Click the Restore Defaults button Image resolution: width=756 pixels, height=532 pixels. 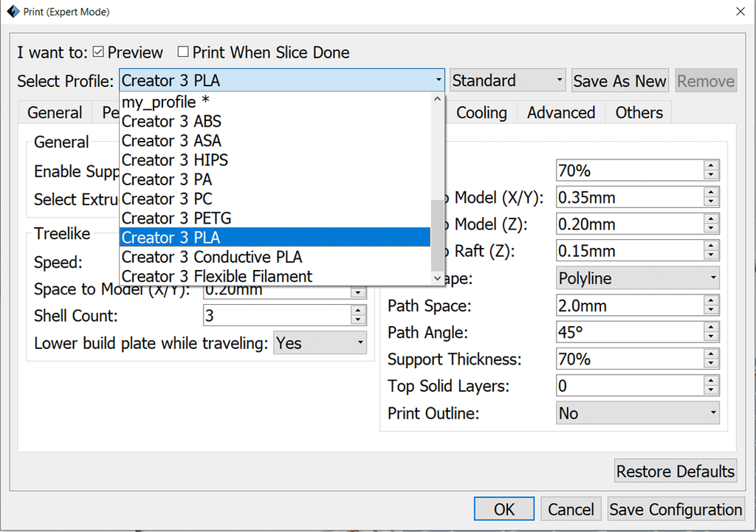(x=675, y=471)
